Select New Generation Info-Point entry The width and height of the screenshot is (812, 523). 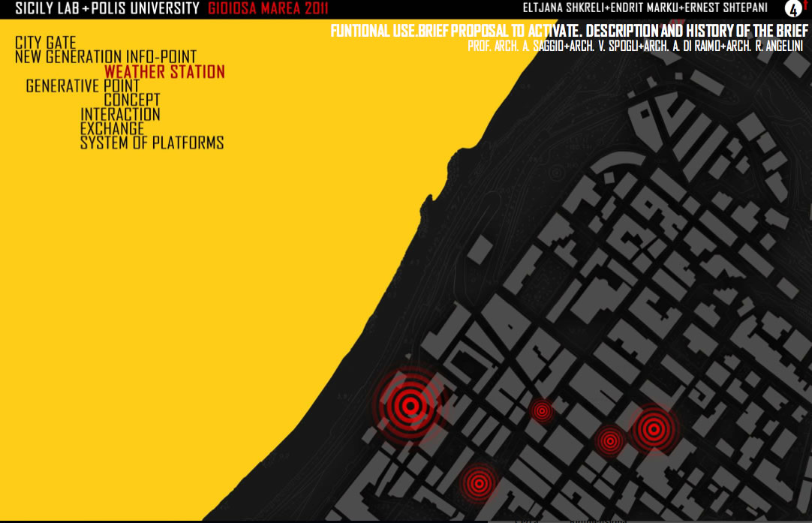pyautogui.click(x=106, y=57)
